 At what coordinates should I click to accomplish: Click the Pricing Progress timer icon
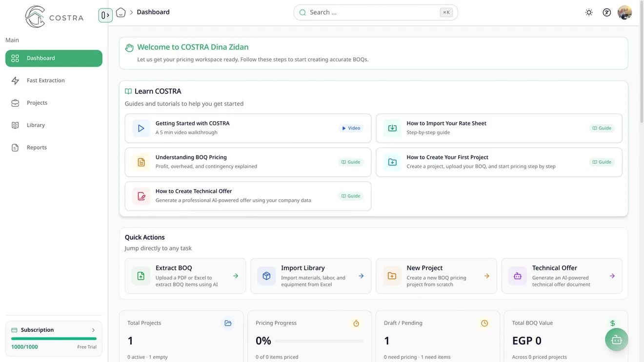[356, 324]
